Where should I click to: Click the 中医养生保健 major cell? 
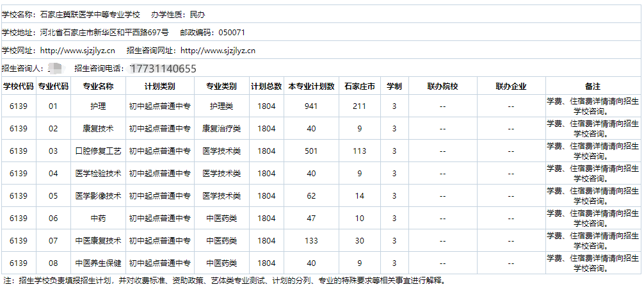point(98,263)
